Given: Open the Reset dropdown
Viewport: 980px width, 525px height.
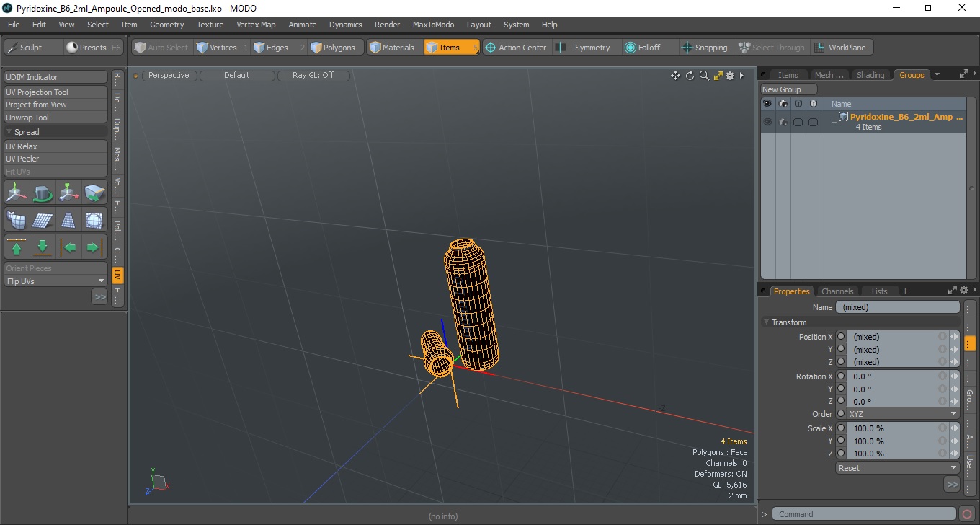Looking at the screenshot, I should [898, 468].
